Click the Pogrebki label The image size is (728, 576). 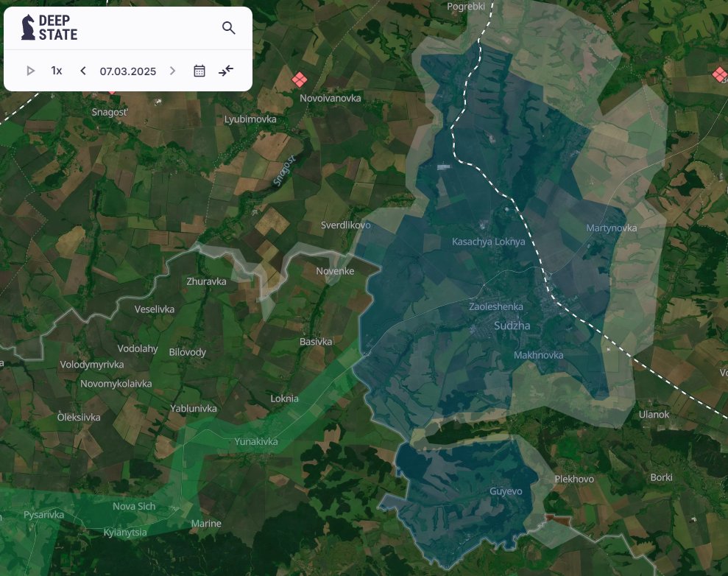(466, 7)
